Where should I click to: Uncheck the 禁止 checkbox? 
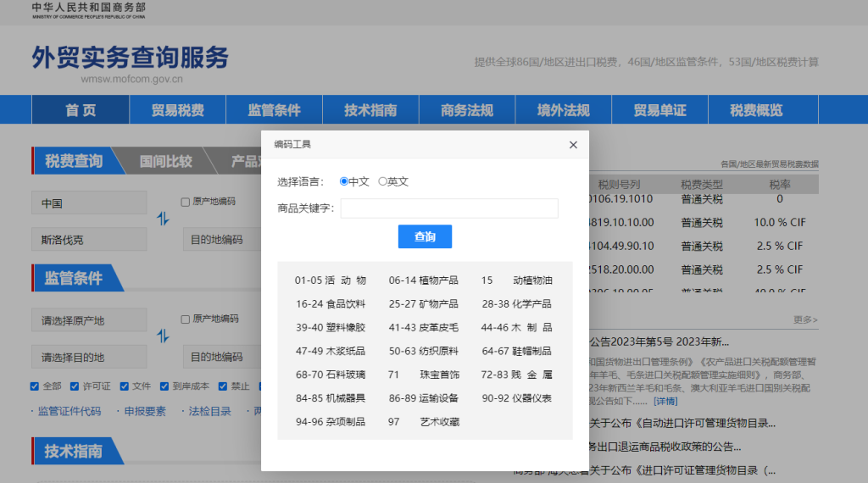pos(223,386)
